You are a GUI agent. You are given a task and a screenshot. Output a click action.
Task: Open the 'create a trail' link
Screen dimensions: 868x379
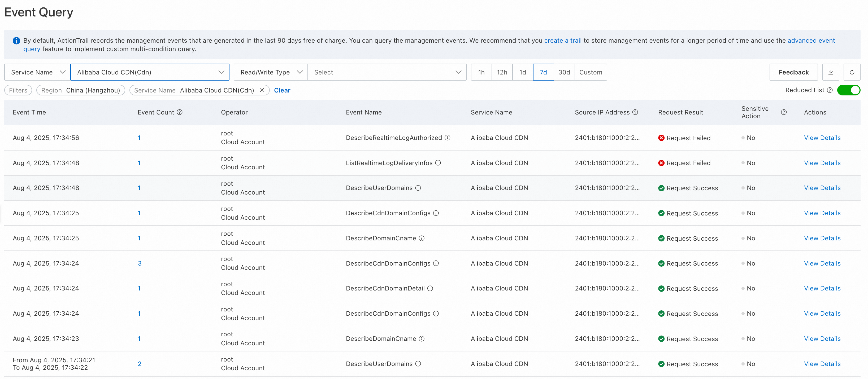click(563, 40)
